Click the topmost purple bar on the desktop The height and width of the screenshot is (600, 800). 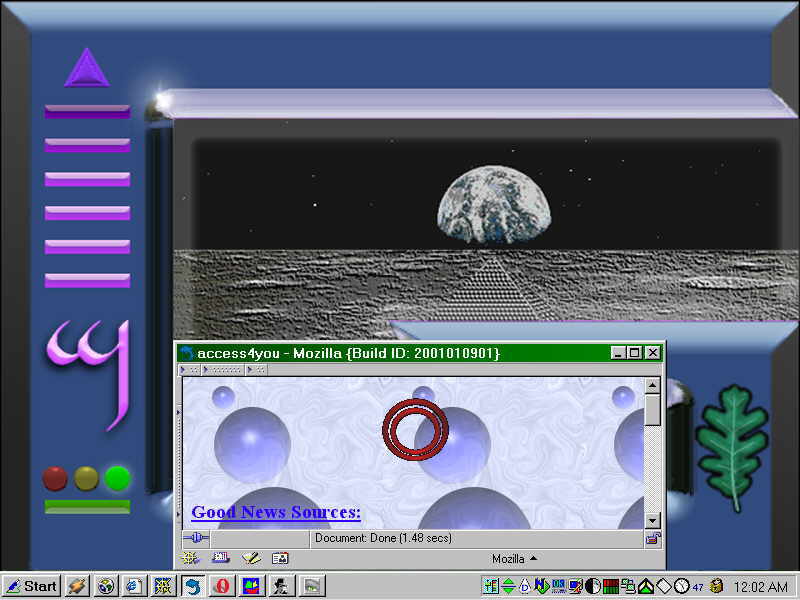click(87, 112)
